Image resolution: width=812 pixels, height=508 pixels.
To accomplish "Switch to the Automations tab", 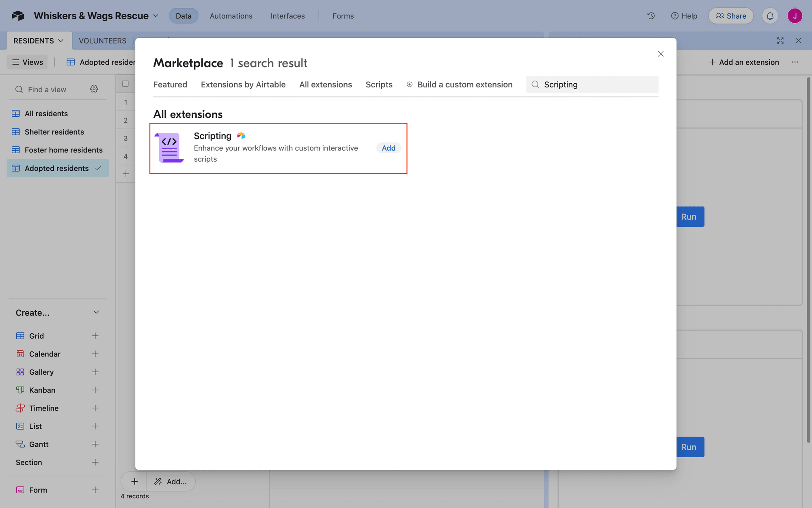I will tap(231, 16).
